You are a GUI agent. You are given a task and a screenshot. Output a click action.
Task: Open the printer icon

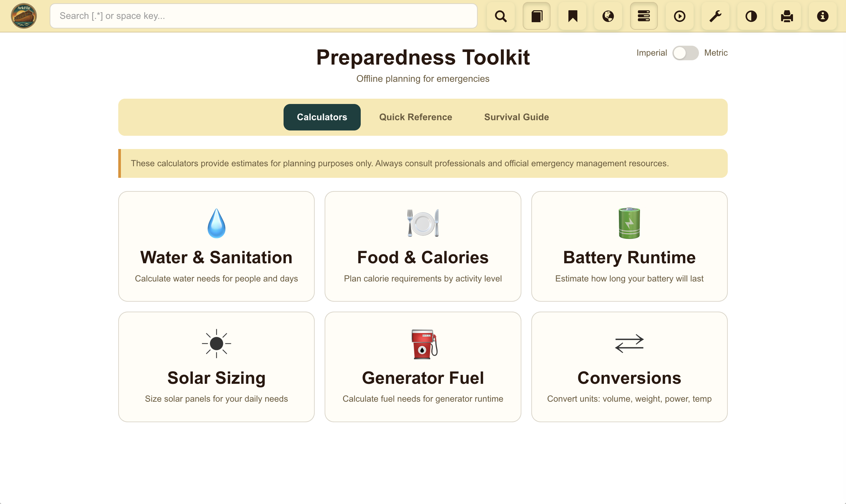point(787,16)
